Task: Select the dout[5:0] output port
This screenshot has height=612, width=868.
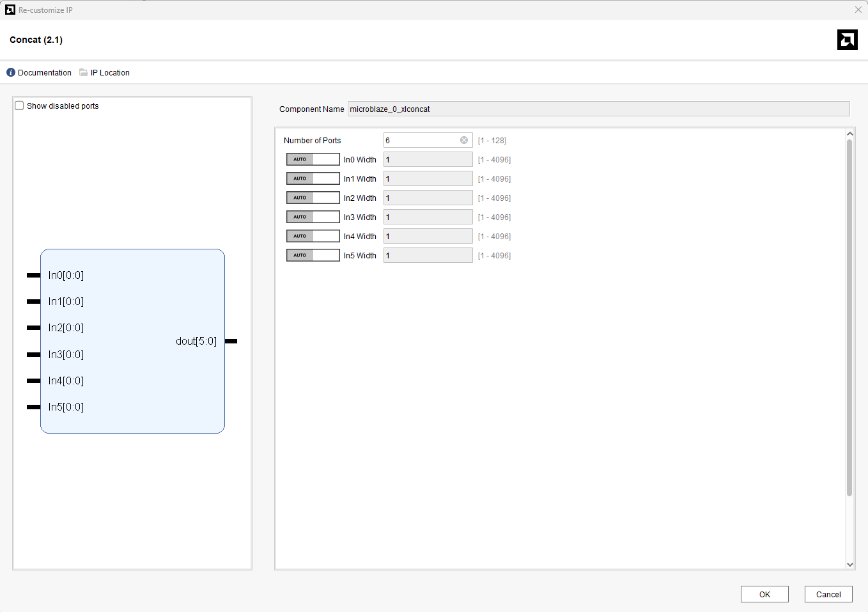Action: pyautogui.click(x=196, y=341)
